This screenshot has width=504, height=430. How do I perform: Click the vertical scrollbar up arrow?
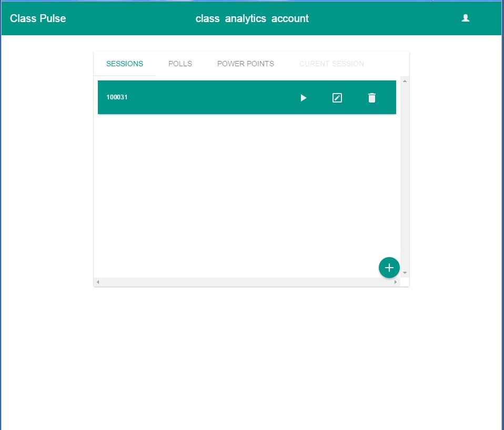[404, 80]
